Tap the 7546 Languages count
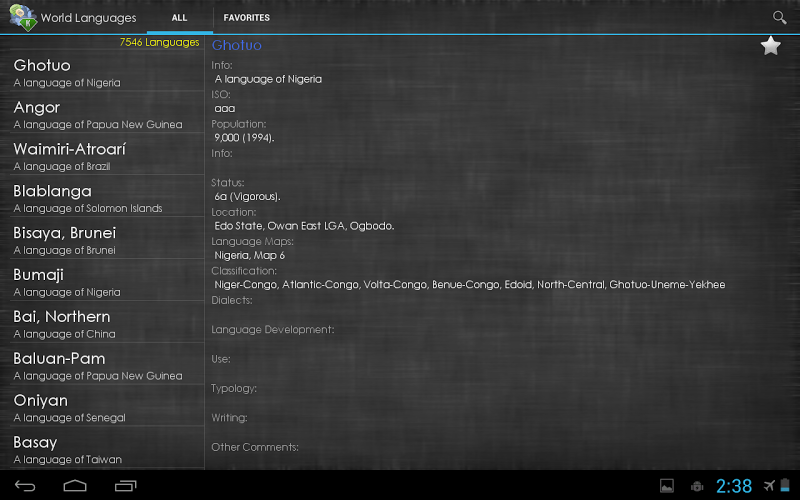 click(x=159, y=42)
